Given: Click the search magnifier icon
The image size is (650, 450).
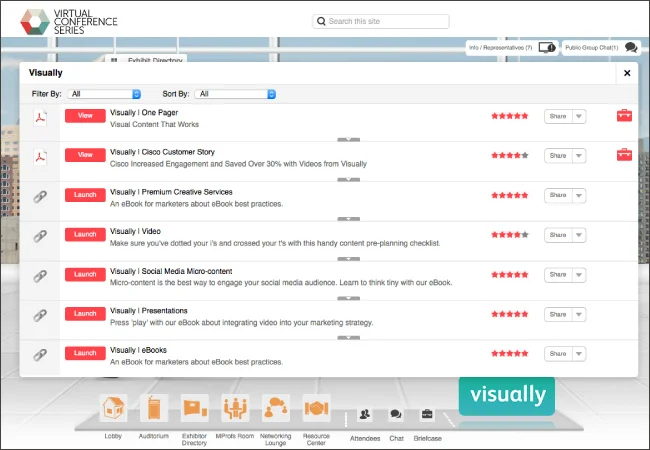Looking at the screenshot, I should tap(321, 21).
